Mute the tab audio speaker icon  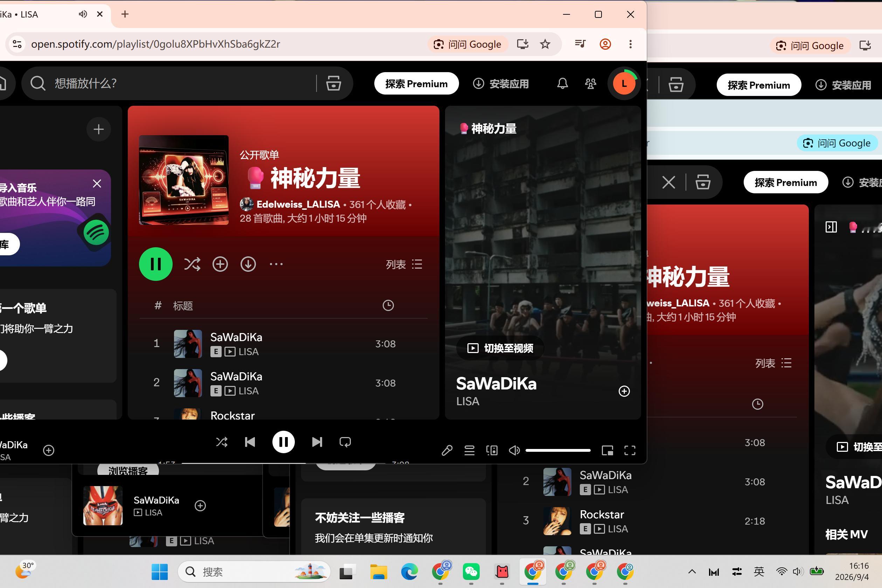pyautogui.click(x=83, y=14)
